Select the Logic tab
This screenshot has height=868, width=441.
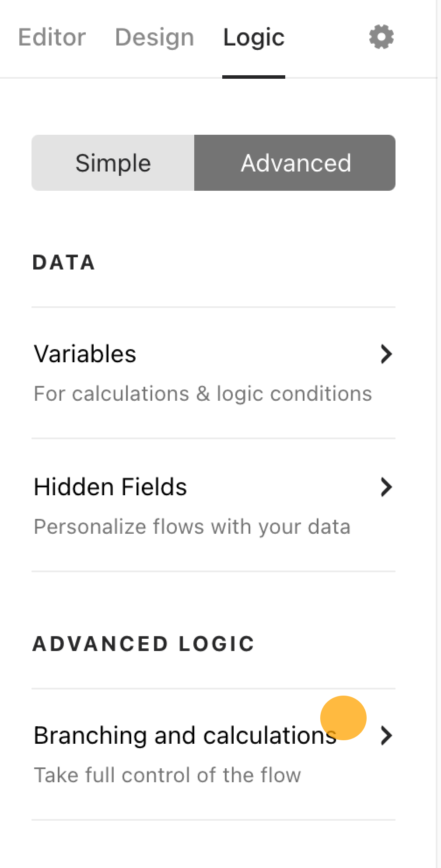click(x=254, y=37)
